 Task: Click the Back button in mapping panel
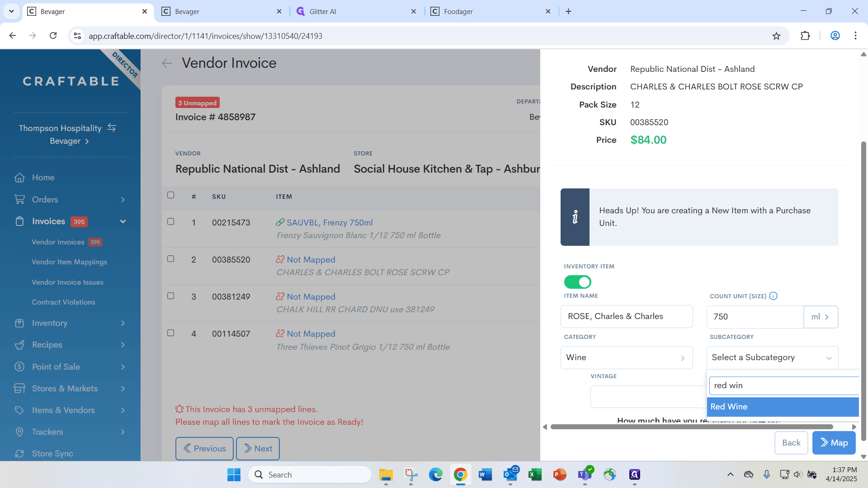click(791, 443)
